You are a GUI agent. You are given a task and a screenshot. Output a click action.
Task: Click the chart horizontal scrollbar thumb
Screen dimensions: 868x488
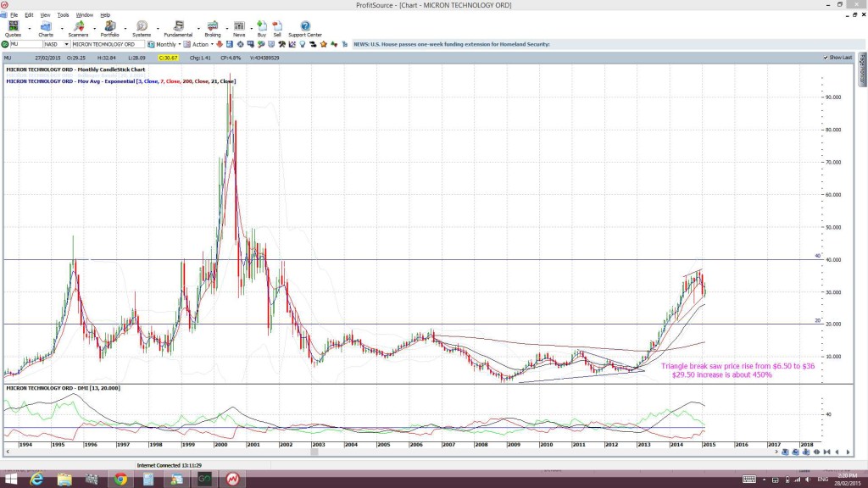pos(314,452)
